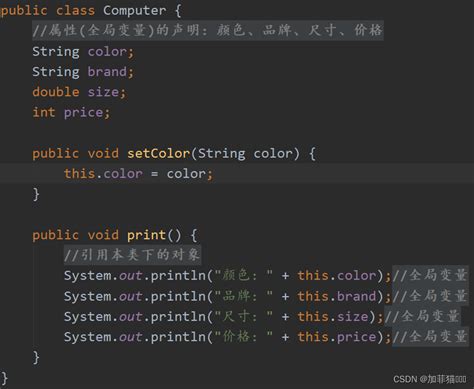Click the print method name
The image size is (474, 389).
click(146, 235)
